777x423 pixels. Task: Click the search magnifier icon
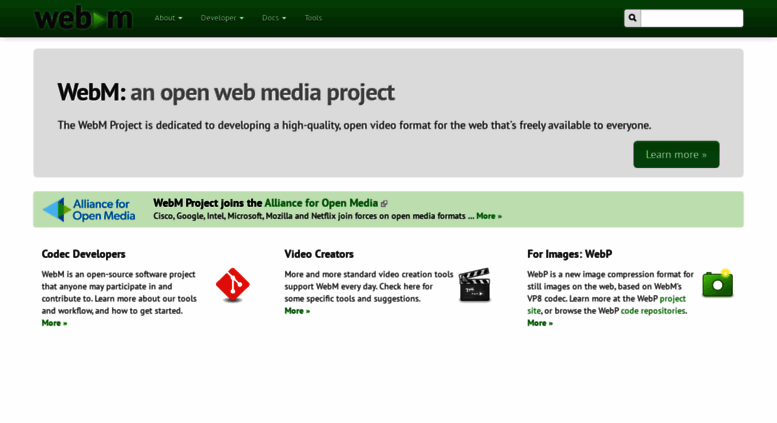click(632, 18)
